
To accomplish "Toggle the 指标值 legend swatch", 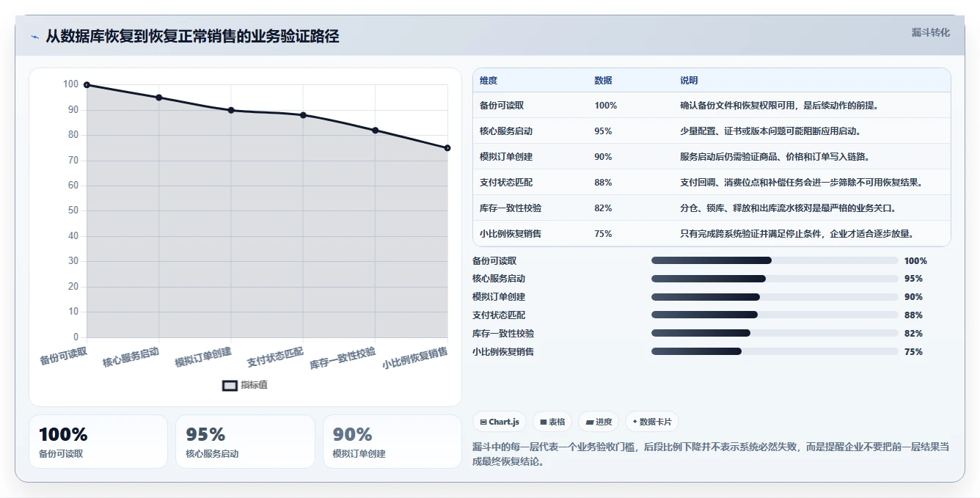I will point(230,385).
